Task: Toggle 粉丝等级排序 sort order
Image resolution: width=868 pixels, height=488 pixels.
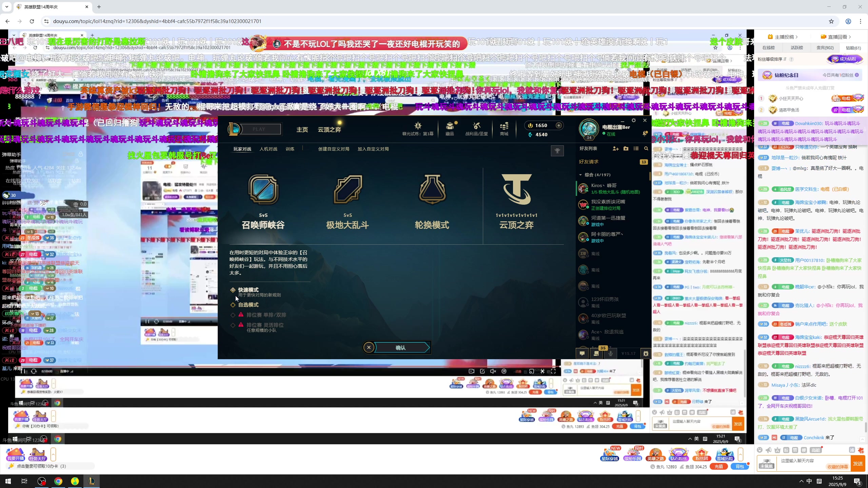Action: (772, 59)
